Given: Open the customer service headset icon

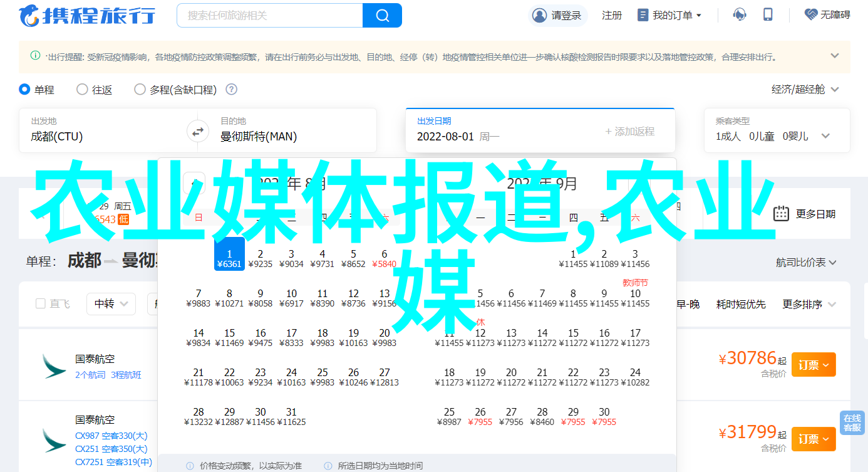Looking at the screenshot, I should (740, 15).
